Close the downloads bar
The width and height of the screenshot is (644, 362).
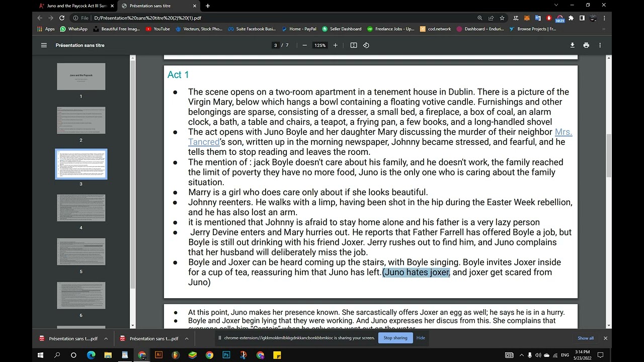[605, 338]
